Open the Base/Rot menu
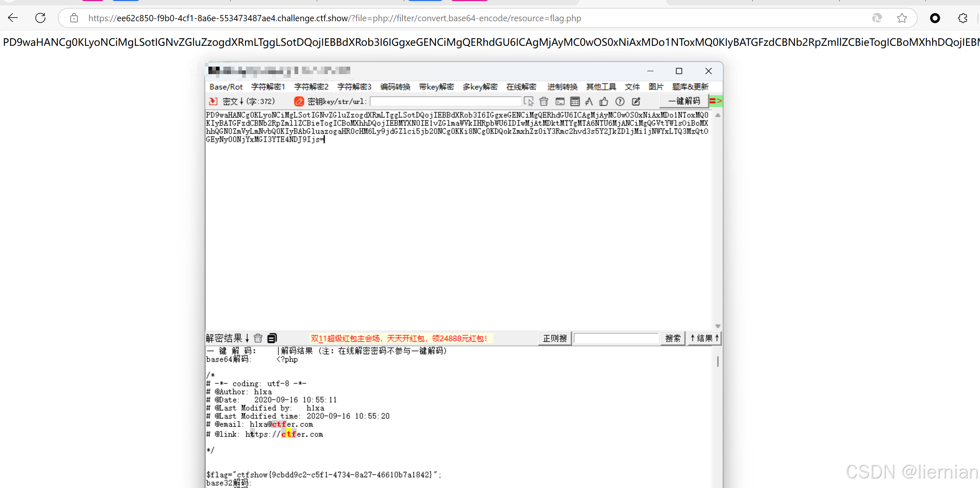This screenshot has width=980, height=488. point(226,87)
